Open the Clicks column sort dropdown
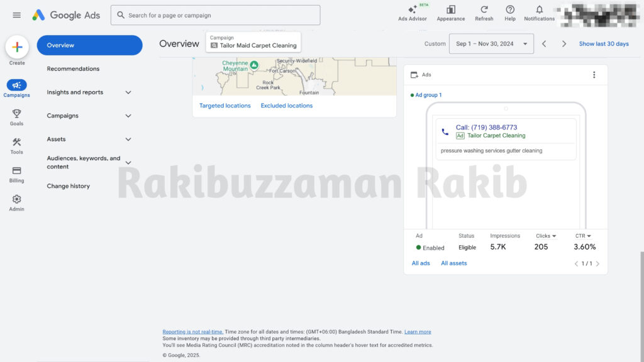 coord(546,236)
